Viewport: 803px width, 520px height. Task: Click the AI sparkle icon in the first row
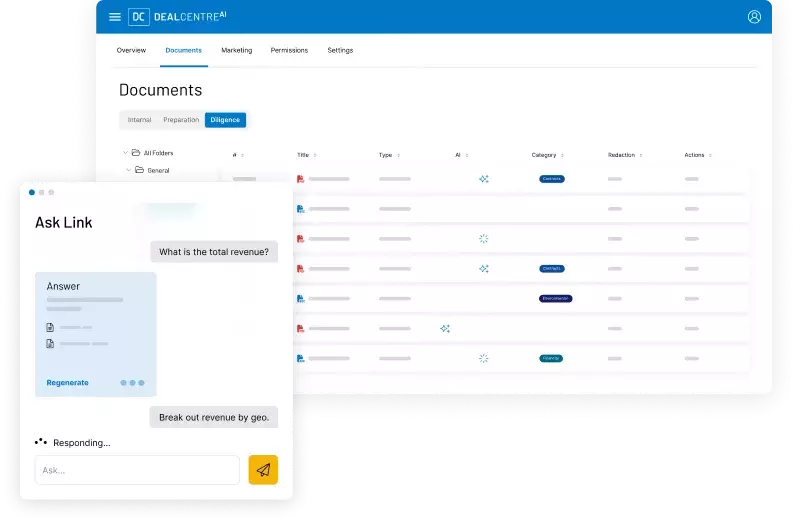(x=483, y=179)
